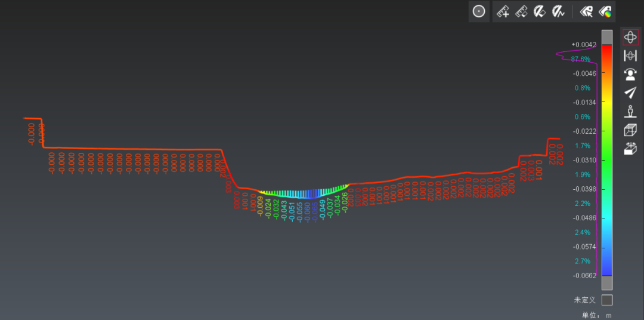Click the 1.9% histogram percentage
Image resolution: width=644 pixels, height=320 pixels.
tap(583, 174)
